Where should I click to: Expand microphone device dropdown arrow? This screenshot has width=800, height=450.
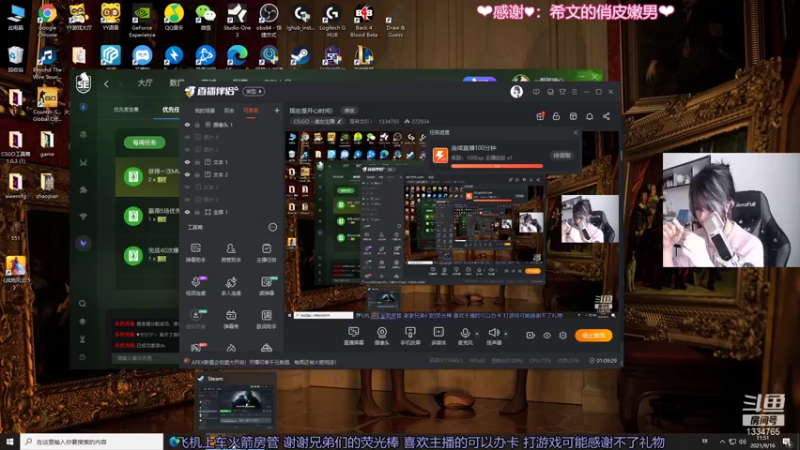(477, 334)
